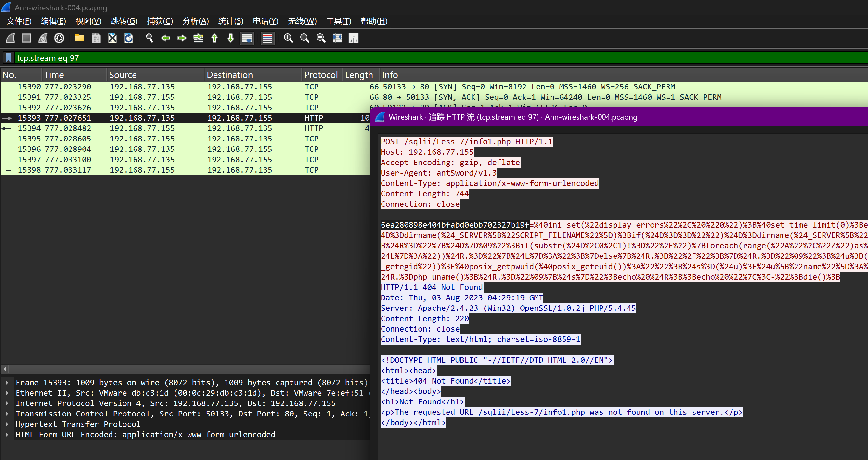868x460 pixels.
Task: Jump to the last packet arrow
Action: pyautogui.click(x=231, y=38)
